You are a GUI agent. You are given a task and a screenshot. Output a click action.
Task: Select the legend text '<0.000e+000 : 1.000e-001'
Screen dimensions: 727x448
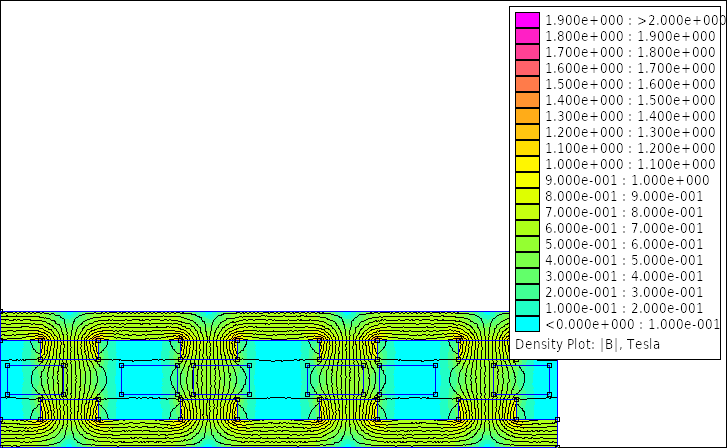(x=632, y=324)
